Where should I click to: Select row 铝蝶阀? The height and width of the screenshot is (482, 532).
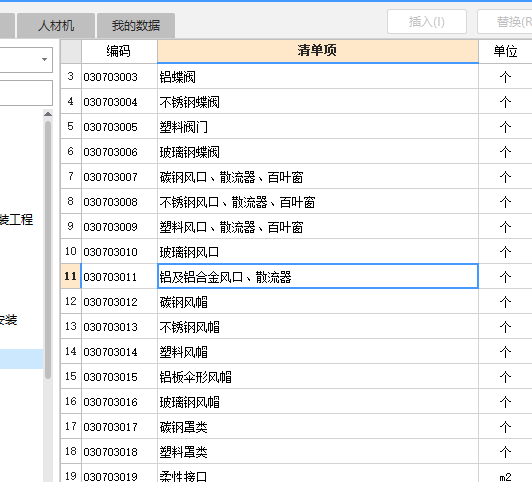(318, 77)
